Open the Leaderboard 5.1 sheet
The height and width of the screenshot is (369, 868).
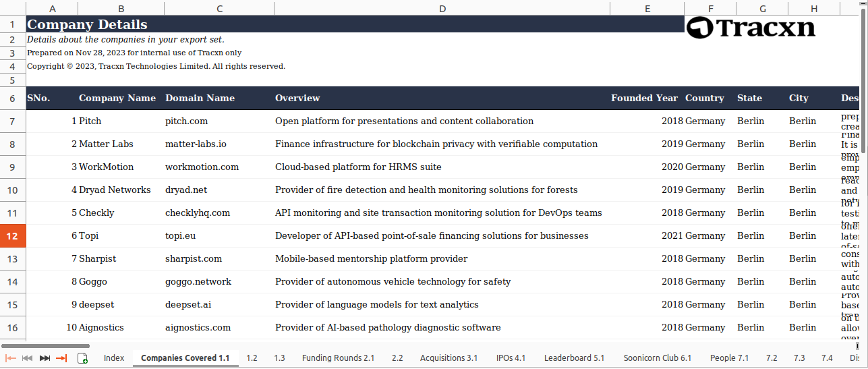pyautogui.click(x=574, y=358)
